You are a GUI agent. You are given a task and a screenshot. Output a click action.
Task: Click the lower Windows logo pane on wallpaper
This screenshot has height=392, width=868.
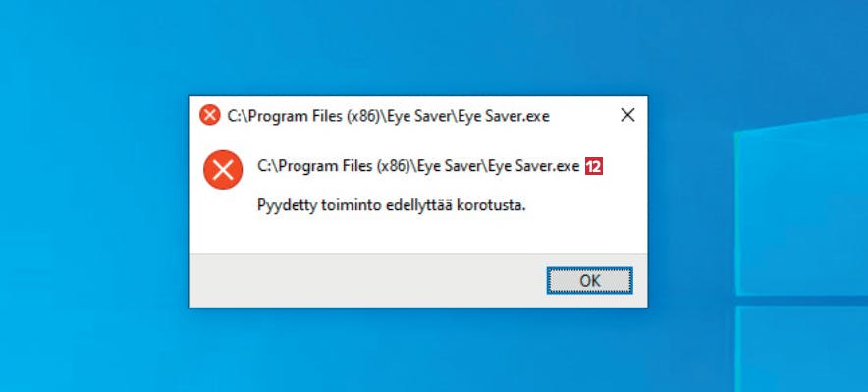[801, 349]
